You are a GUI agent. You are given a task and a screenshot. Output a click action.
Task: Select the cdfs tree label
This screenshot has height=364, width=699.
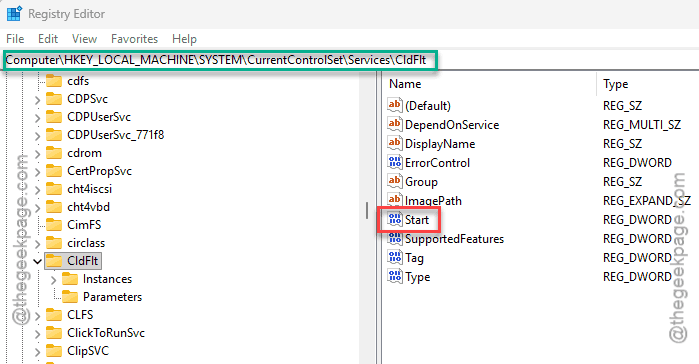tap(78, 81)
